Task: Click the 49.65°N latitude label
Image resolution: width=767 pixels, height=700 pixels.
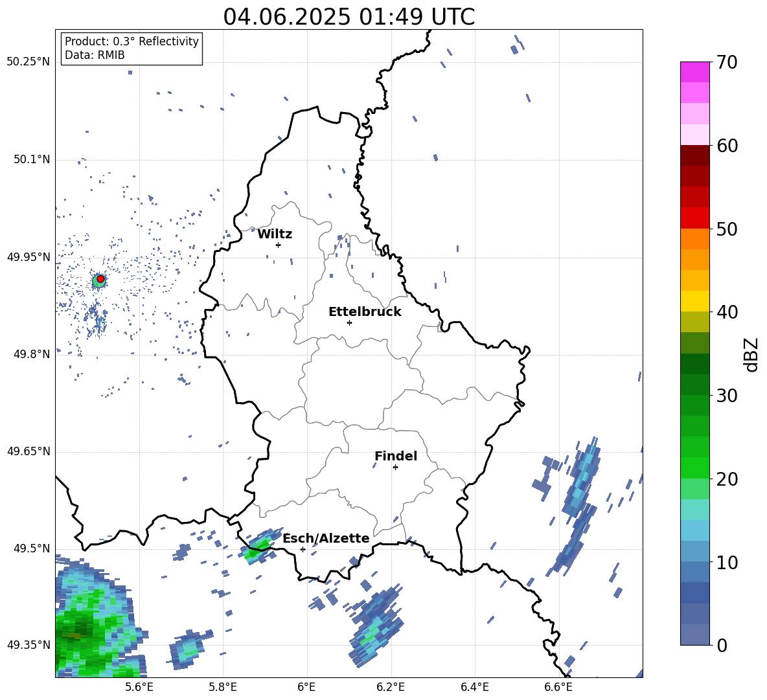Action: click(x=29, y=451)
